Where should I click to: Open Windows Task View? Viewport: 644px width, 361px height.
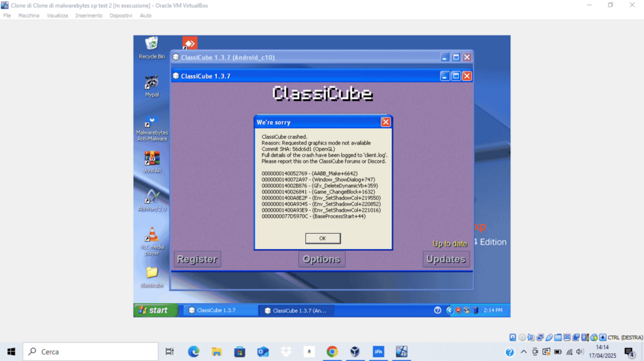169,351
